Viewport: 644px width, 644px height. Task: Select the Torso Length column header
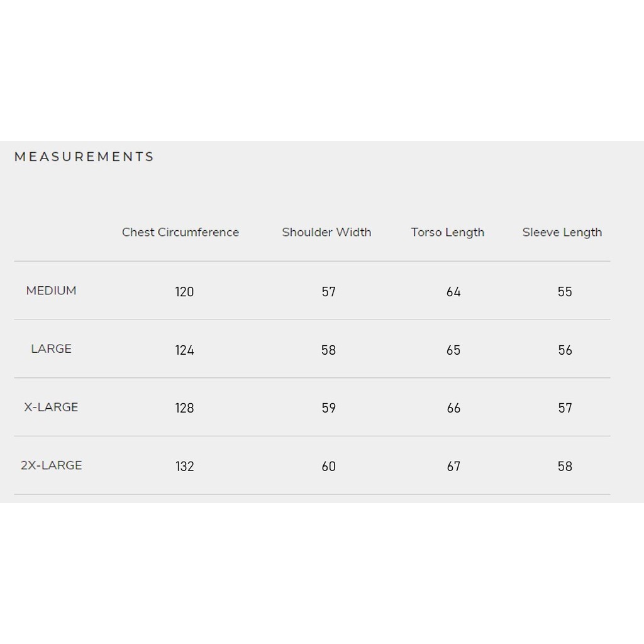click(448, 232)
